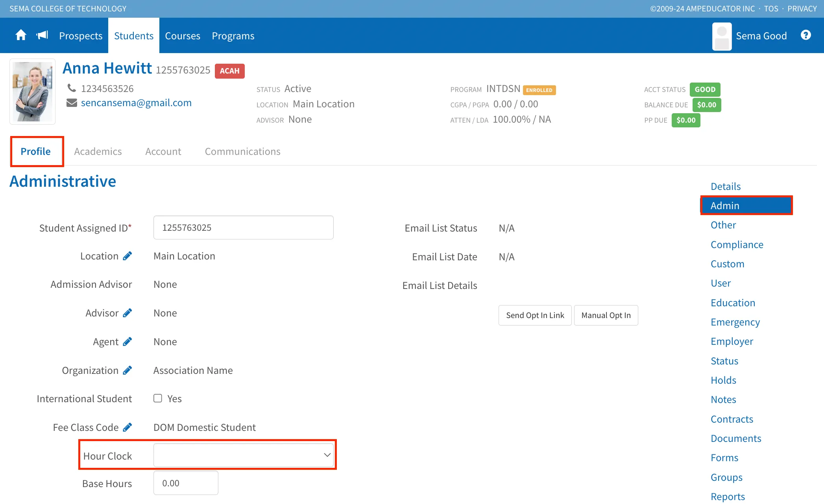This screenshot has width=824, height=504.
Task: Open sencansema@gmail.com email link
Action: point(136,103)
